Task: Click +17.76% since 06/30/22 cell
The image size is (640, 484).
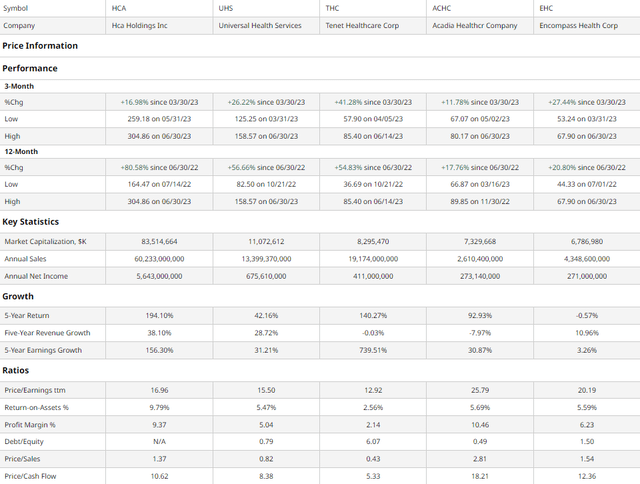Action: click(x=480, y=167)
